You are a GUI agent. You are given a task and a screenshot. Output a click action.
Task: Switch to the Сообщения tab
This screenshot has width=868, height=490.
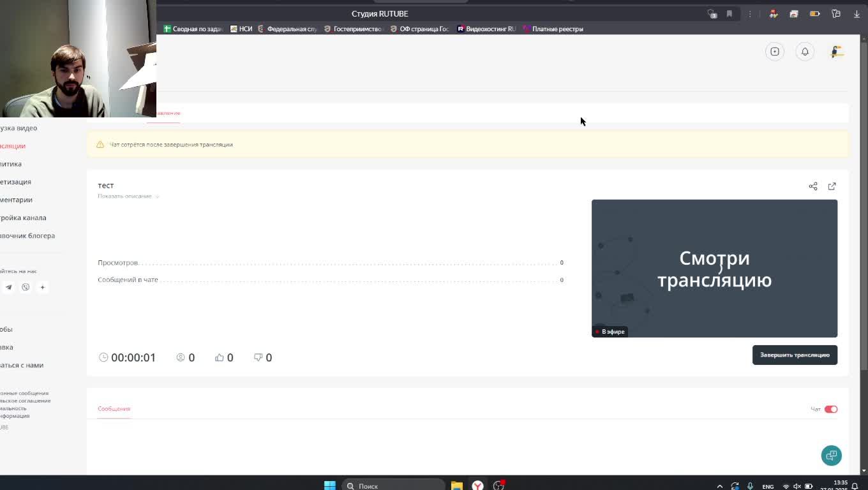coord(114,408)
